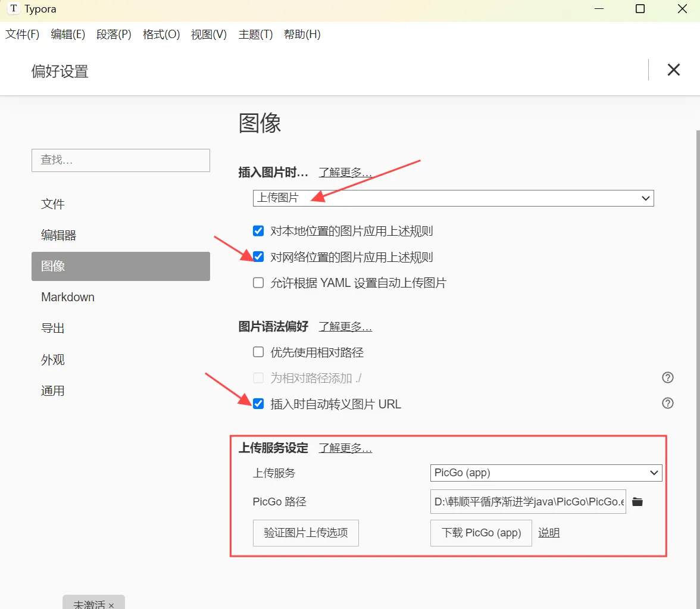The width and height of the screenshot is (700, 609).
Task: Dismiss the 未激活 badge
Action: tap(111, 604)
